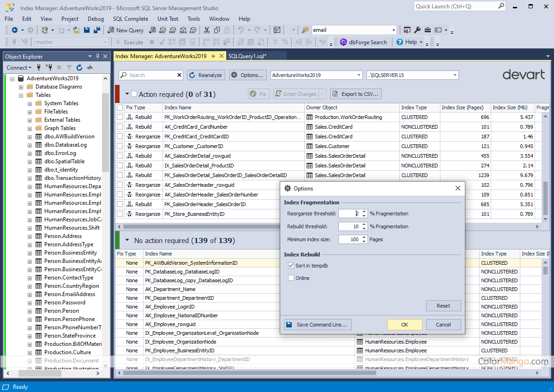Image resolution: width=554 pixels, height=392 pixels.
Task: Click the Activity Monitor chart toolbar icon
Action: point(277,30)
